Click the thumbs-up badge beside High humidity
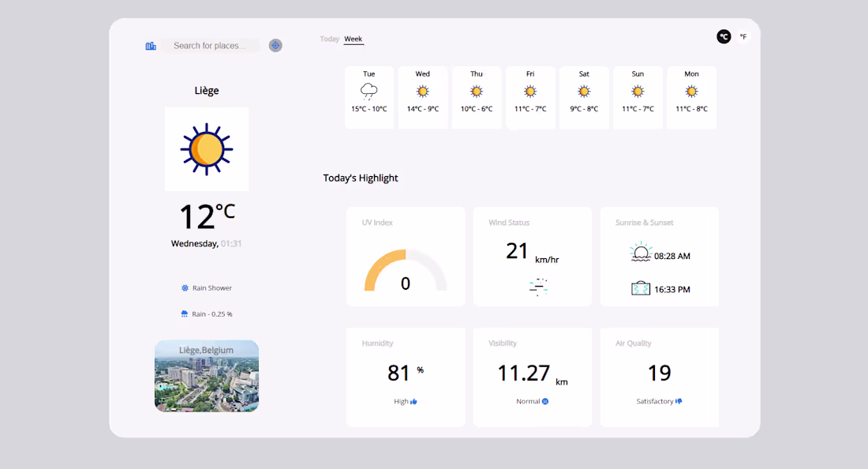Screen dimensions: 868x469 [x=414, y=401]
